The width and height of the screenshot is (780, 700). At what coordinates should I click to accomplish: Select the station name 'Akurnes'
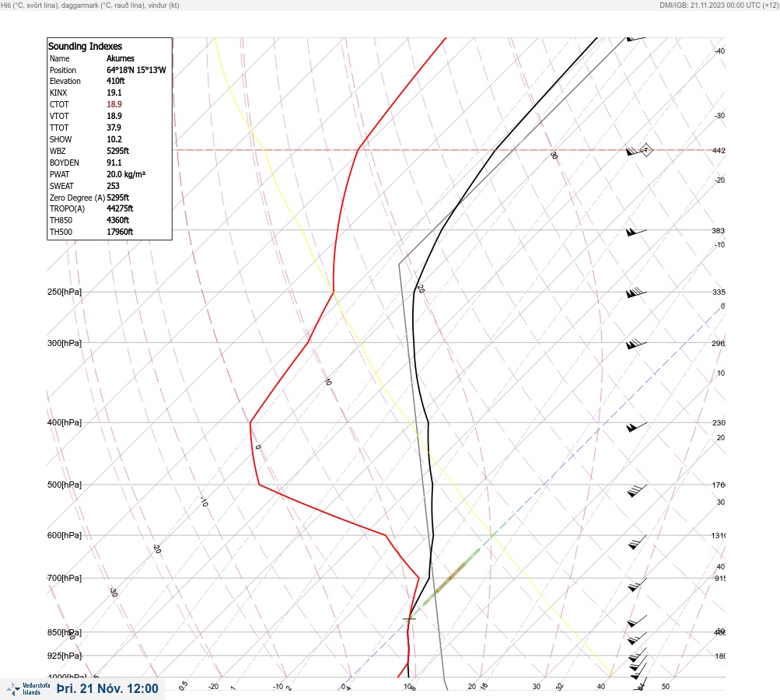pos(121,58)
